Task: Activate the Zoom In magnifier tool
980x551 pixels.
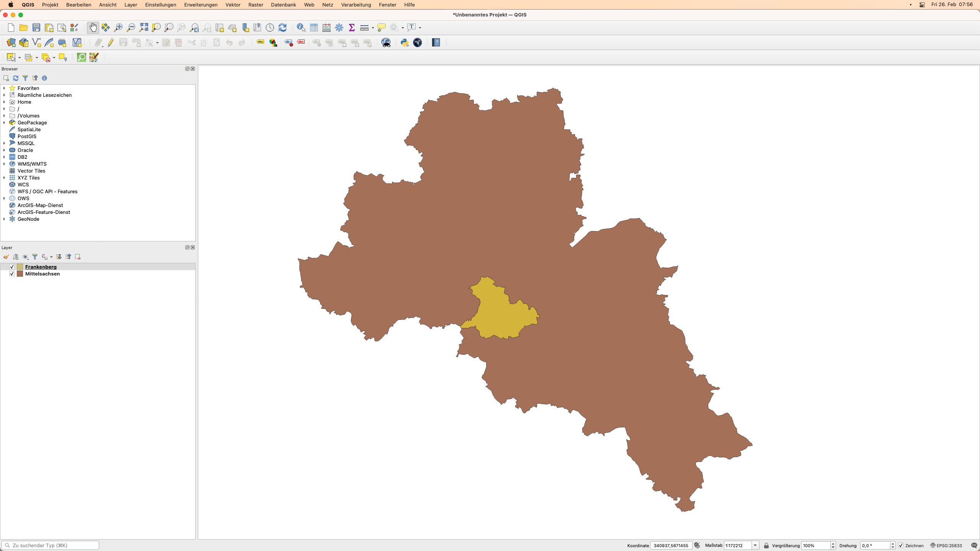Action: coord(118,28)
